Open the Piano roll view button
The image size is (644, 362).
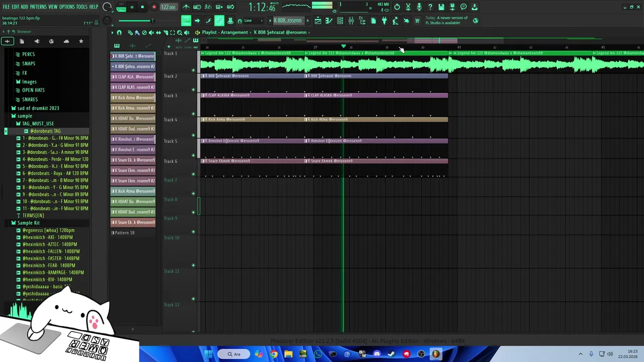point(329,21)
